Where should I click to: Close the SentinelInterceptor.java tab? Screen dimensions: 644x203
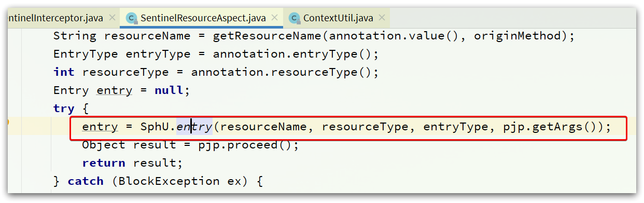pyautogui.click(x=112, y=18)
